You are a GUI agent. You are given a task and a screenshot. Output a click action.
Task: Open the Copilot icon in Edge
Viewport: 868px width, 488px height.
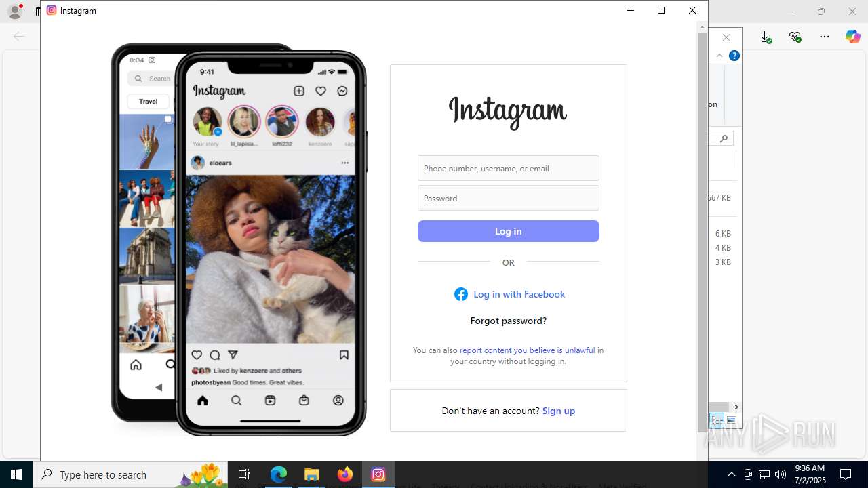tap(852, 37)
